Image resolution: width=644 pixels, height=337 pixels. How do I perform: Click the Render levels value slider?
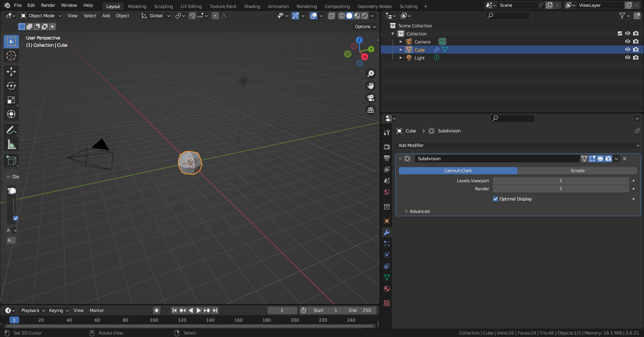561,188
